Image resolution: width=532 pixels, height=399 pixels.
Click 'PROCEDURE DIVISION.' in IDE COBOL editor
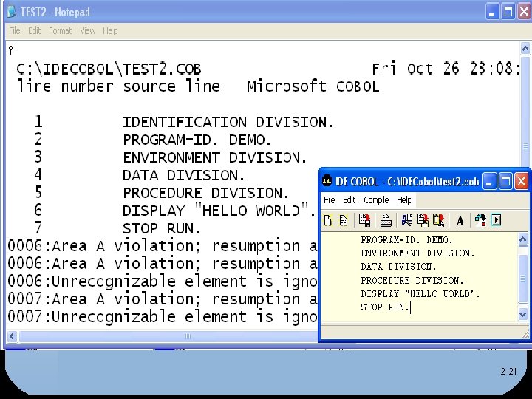(x=412, y=280)
